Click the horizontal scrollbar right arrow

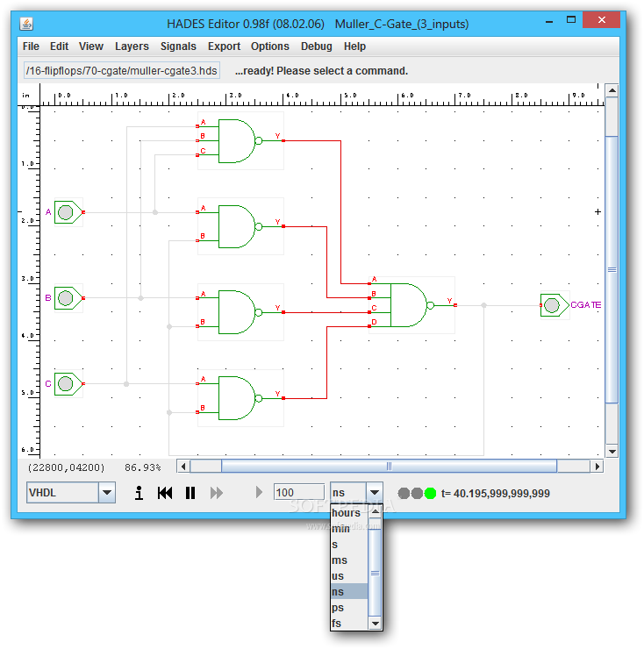pos(597,467)
